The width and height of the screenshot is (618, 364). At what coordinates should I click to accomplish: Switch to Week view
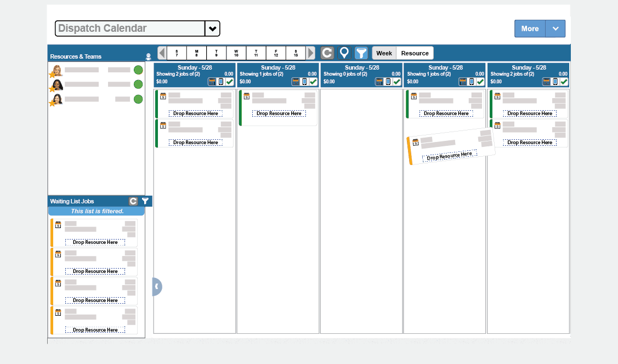click(384, 53)
